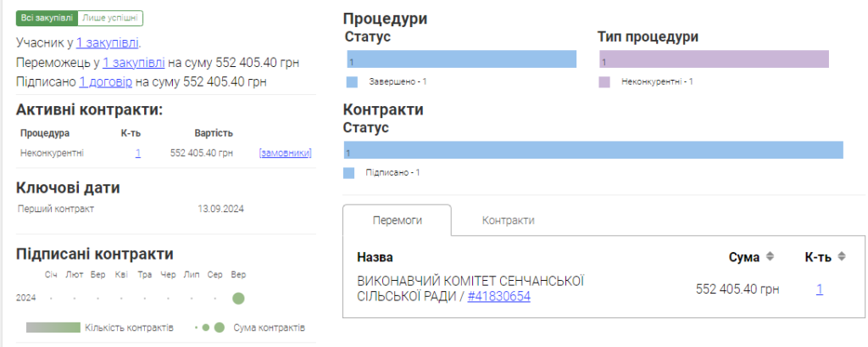The width and height of the screenshot is (868, 347).
Task: Open the winner 1 закупівлі link
Action: [134, 63]
